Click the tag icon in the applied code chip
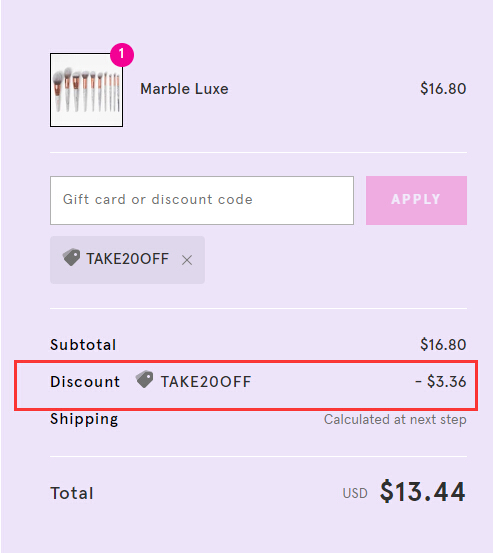Image resolution: width=493 pixels, height=553 pixels. (x=71, y=257)
